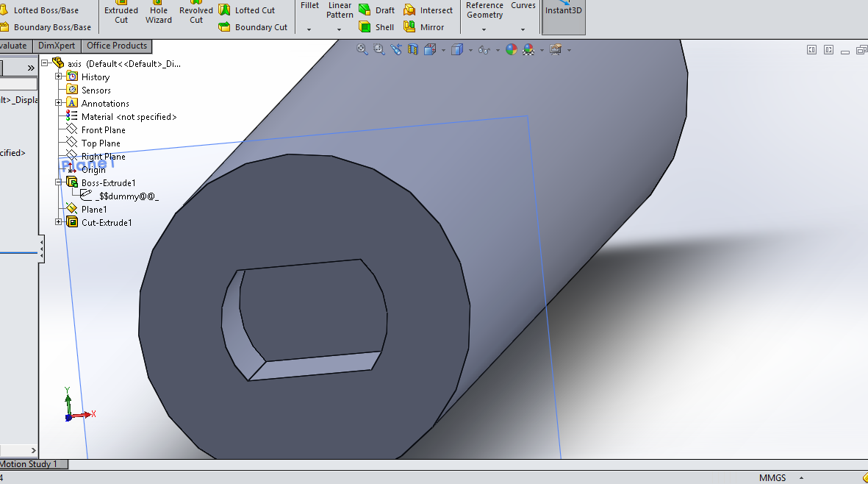The height and width of the screenshot is (484, 868).
Task: Click the History folder icon
Action: point(72,76)
